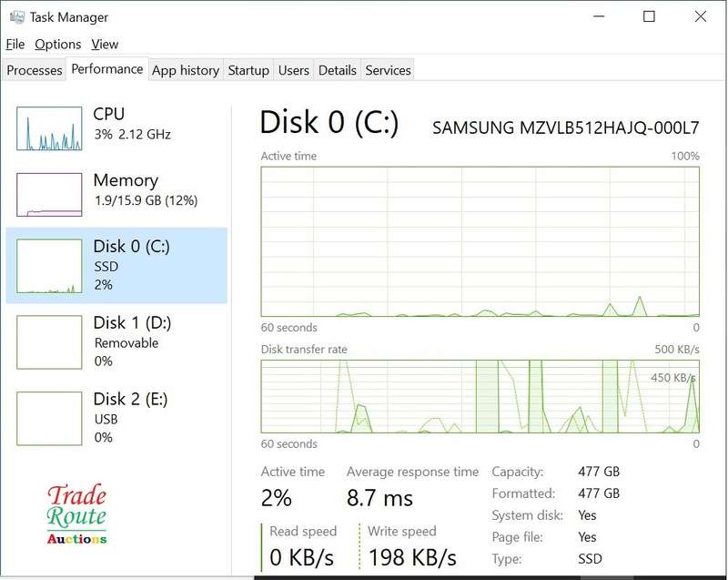Open the View menu
Screen dimensions: 728x580
(x=105, y=44)
